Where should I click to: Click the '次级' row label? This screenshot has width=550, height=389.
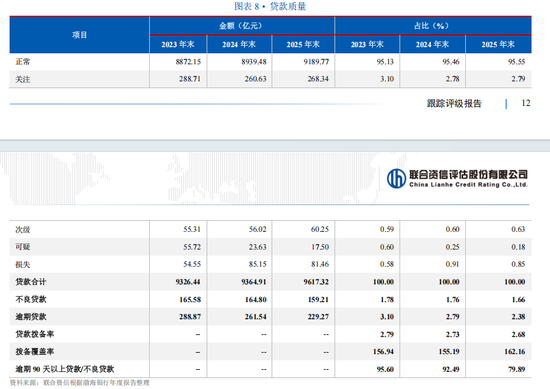pyautogui.click(x=23, y=230)
